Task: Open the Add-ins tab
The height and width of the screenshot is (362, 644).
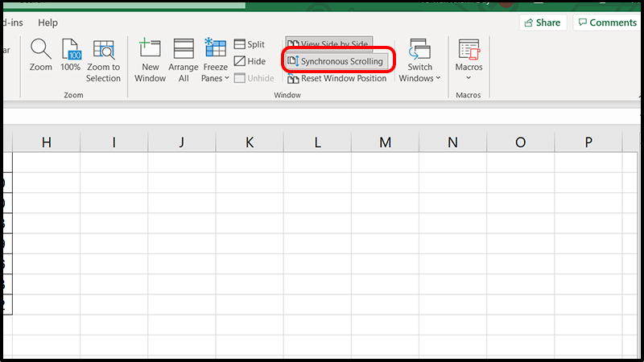Action: point(12,23)
